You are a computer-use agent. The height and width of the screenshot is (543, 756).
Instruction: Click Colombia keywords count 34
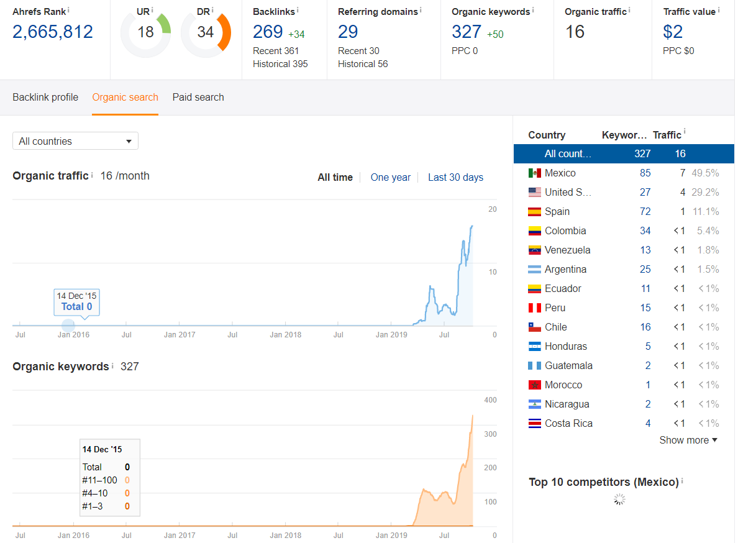point(645,230)
